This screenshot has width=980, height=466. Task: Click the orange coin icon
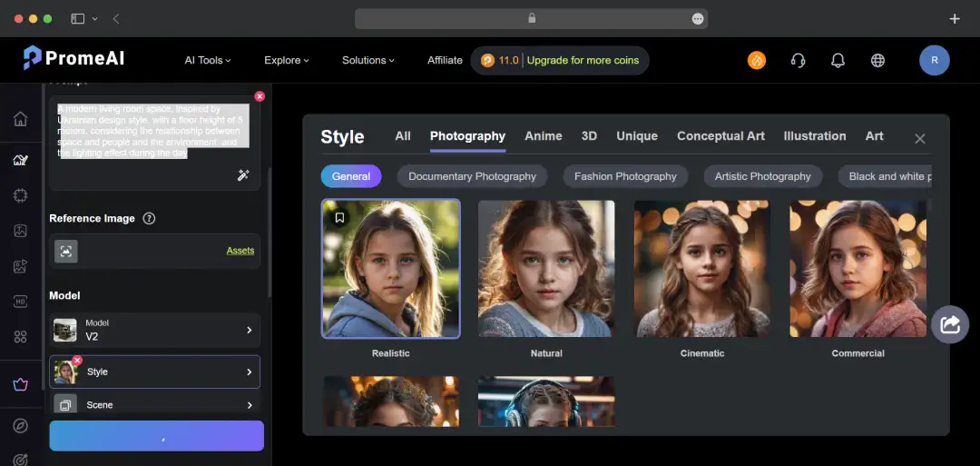(487, 61)
